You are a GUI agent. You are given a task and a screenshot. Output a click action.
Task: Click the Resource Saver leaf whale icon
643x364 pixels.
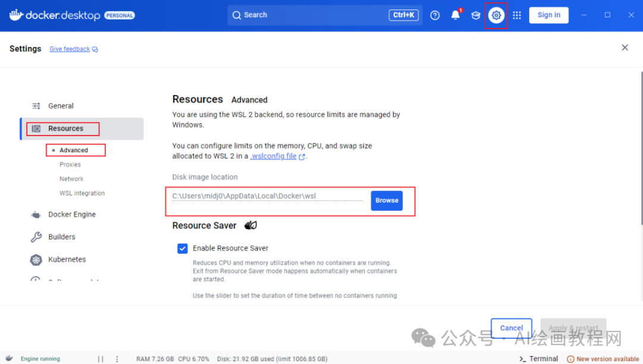tap(251, 225)
